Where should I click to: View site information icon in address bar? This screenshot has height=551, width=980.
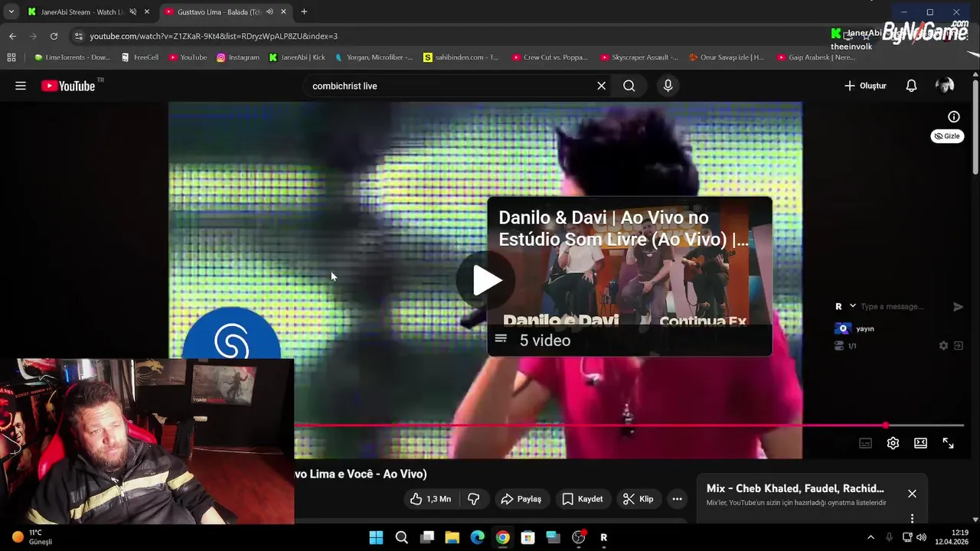click(78, 36)
